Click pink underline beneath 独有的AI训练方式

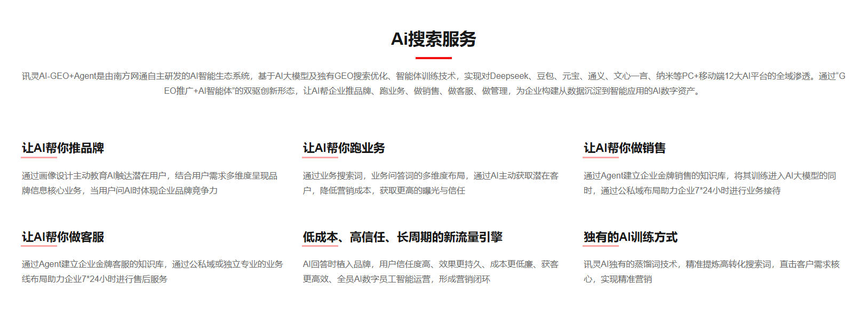(x=601, y=246)
